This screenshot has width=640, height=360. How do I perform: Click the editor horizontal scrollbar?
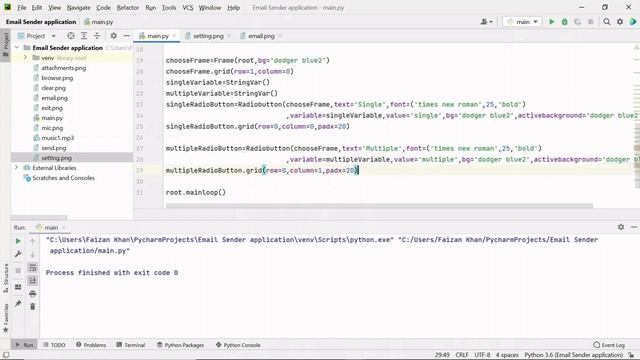pos(379,206)
